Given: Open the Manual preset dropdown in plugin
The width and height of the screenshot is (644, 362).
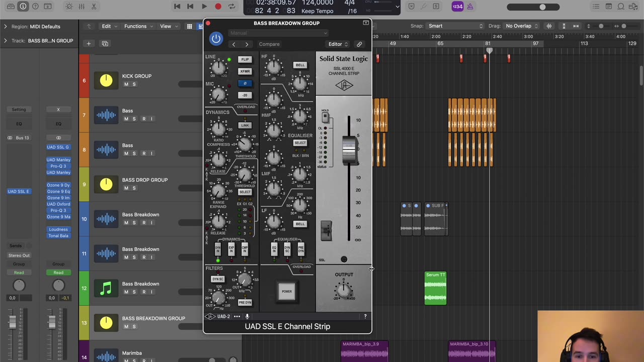Looking at the screenshot, I should (278, 33).
